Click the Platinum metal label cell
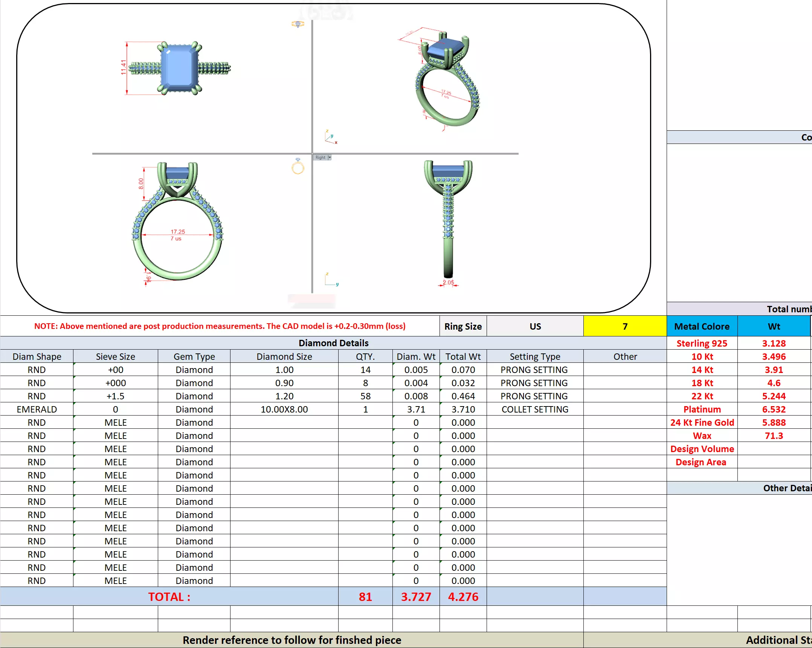The width and height of the screenshot is (812, 648). click(702, 409)
